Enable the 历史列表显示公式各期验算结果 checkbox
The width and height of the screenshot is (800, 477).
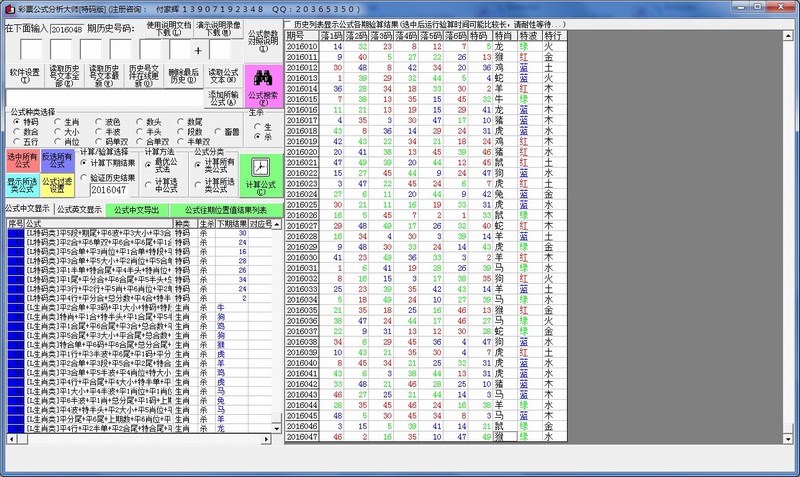289,23
